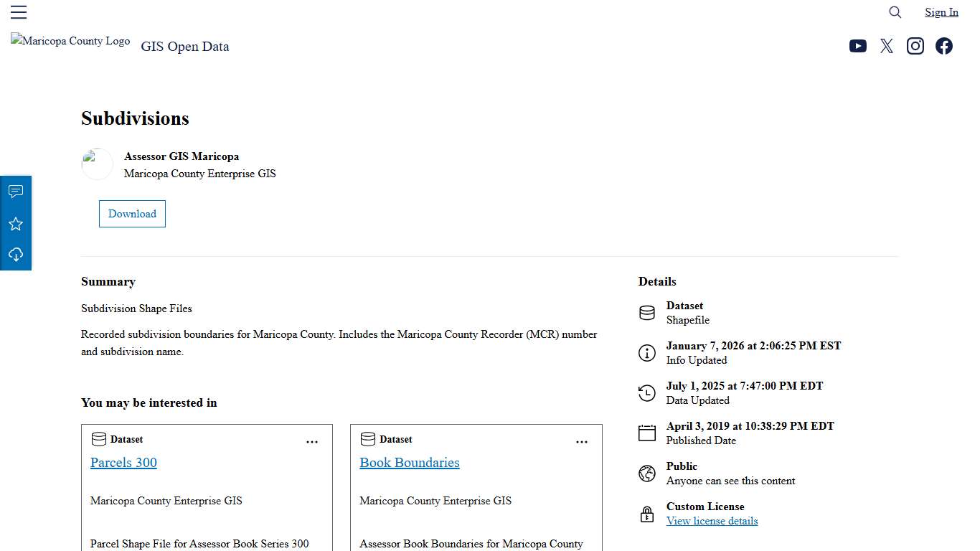Image resolution: width=980 pixels, height=551 pixels.
Task: Expand Book Boundaries card options menu
Action: [582, 442]
